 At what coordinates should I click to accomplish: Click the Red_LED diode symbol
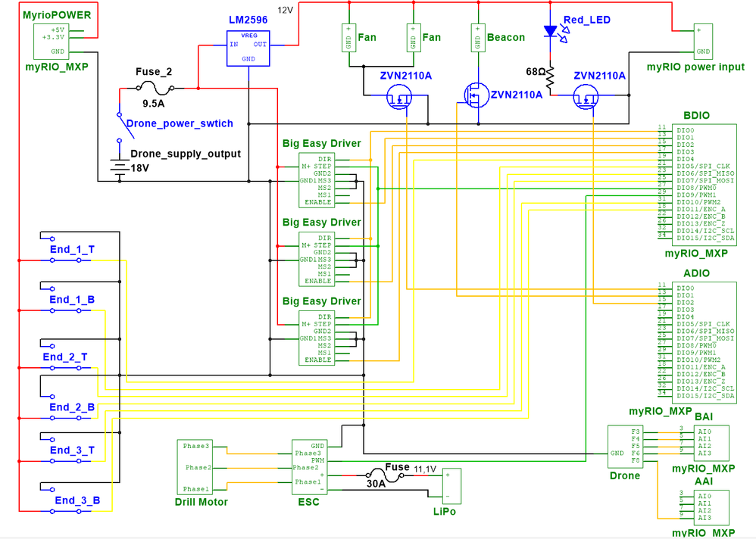click(x=551, y=30)
